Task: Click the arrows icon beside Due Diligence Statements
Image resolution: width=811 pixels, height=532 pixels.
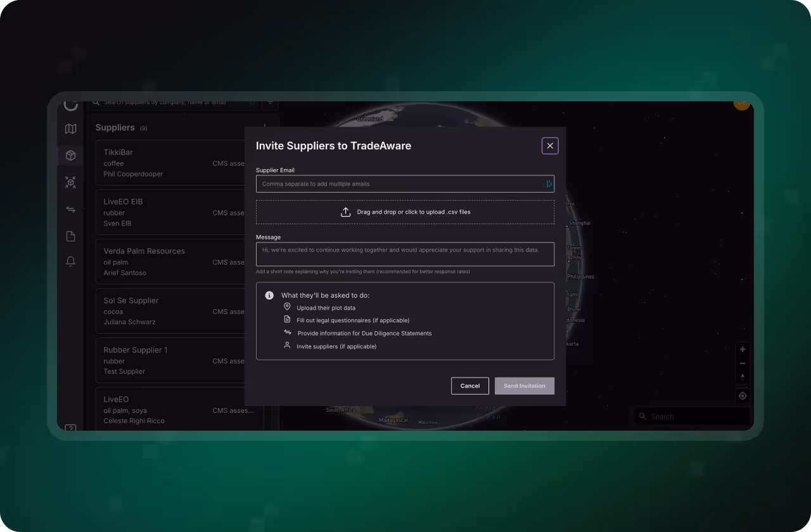Action: point(288,332)
